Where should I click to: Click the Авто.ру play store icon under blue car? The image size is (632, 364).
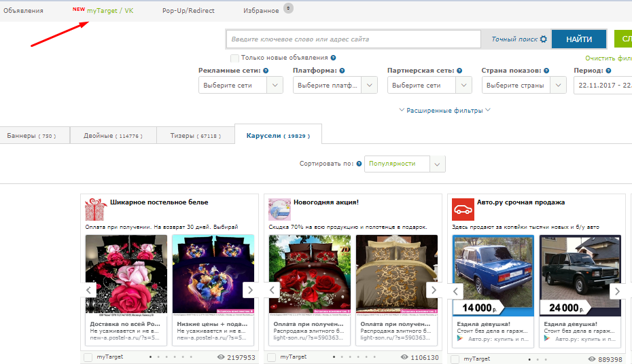coord(460,339)
